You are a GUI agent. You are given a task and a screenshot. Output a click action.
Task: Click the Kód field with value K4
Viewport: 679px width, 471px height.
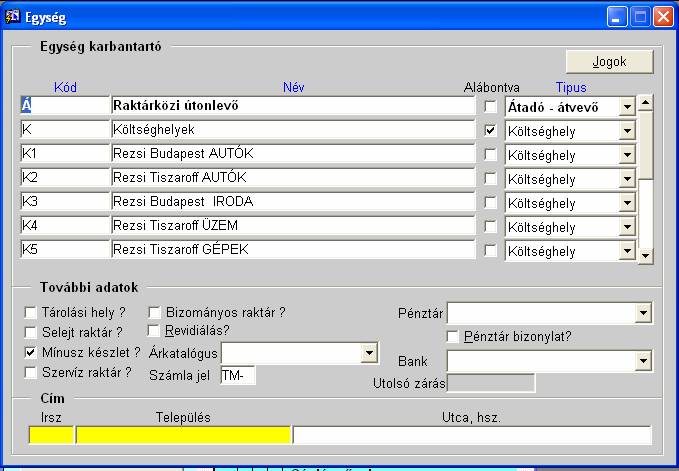pos(65,226)
